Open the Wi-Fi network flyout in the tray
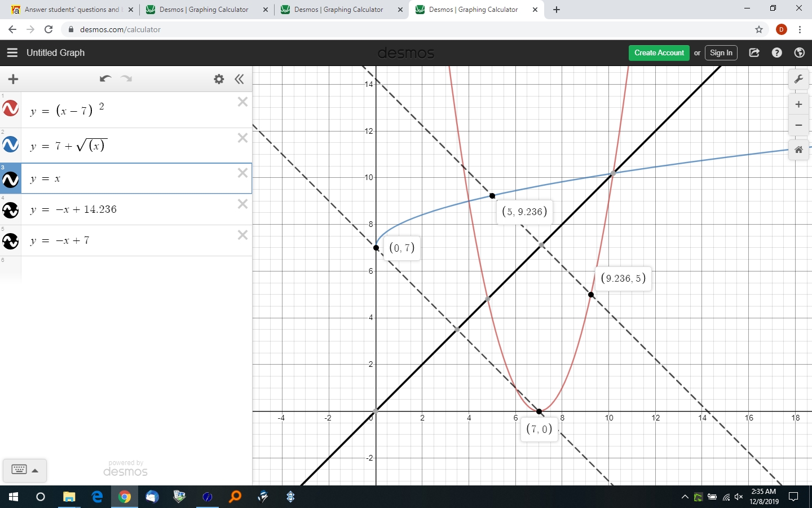 (726, 497)
